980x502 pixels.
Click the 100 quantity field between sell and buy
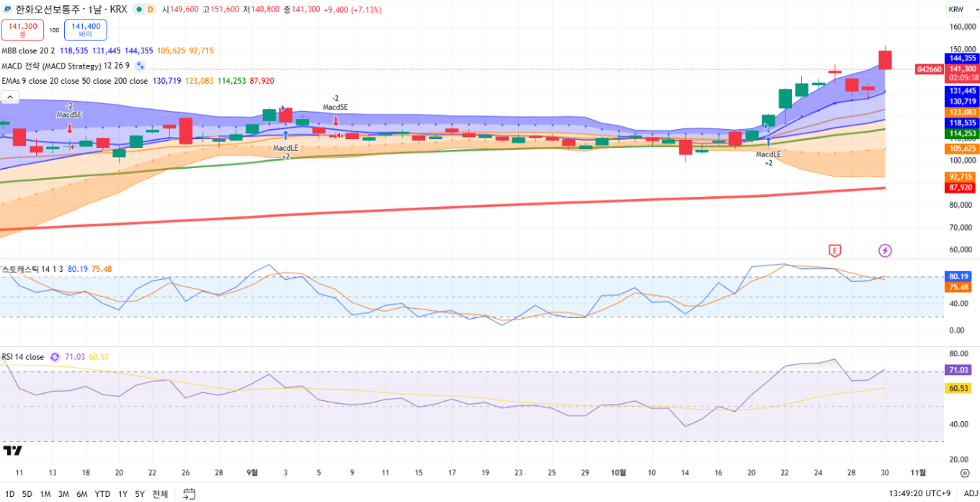click(x=54, y=30)
